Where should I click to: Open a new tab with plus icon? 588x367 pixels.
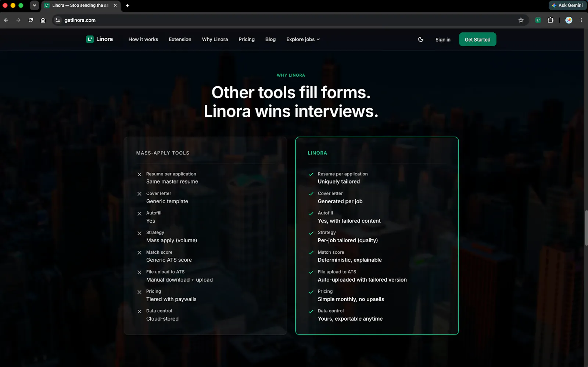coord(128,6)
